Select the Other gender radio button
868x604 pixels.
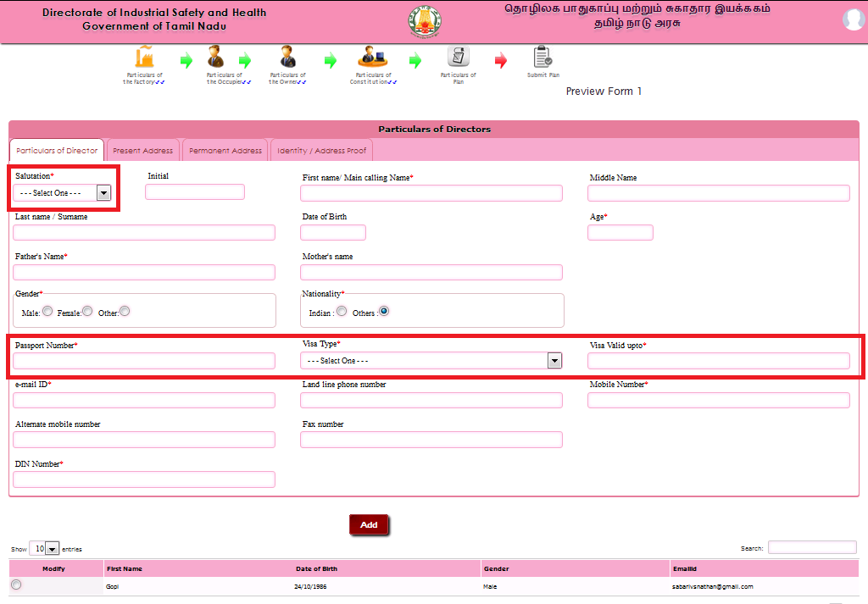click(x=125, y=312)
